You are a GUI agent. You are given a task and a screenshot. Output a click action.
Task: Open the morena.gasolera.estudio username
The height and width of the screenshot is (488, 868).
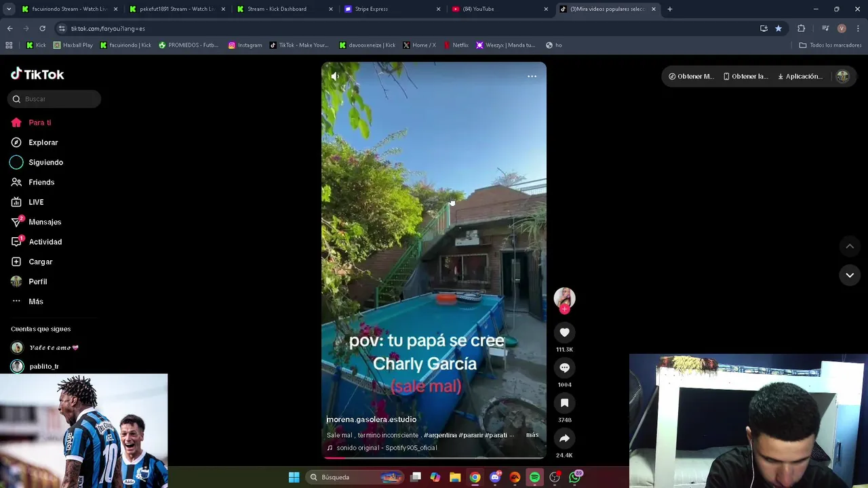coord(371,420)
